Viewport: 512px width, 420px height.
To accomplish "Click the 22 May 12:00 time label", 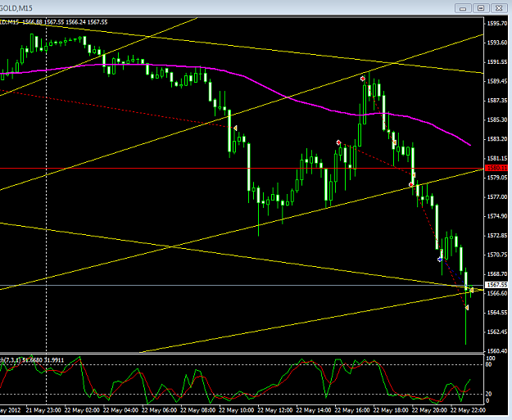I will (x=274, y=410).
